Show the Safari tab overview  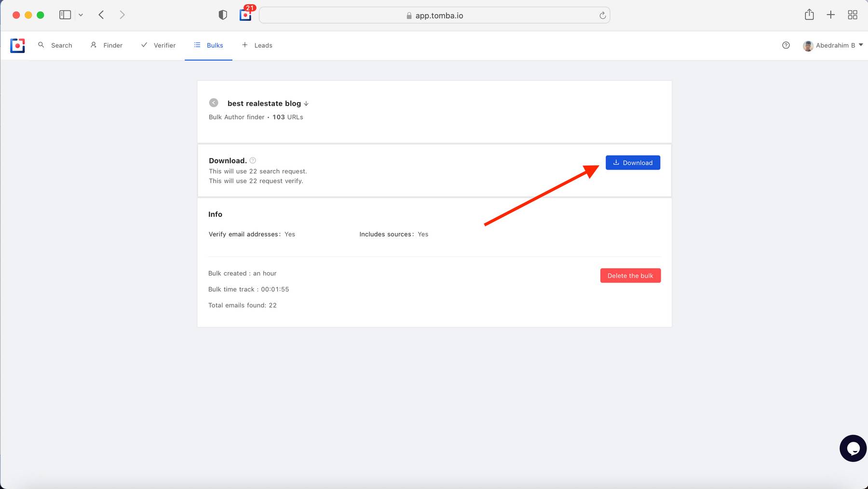pos(853,15)
